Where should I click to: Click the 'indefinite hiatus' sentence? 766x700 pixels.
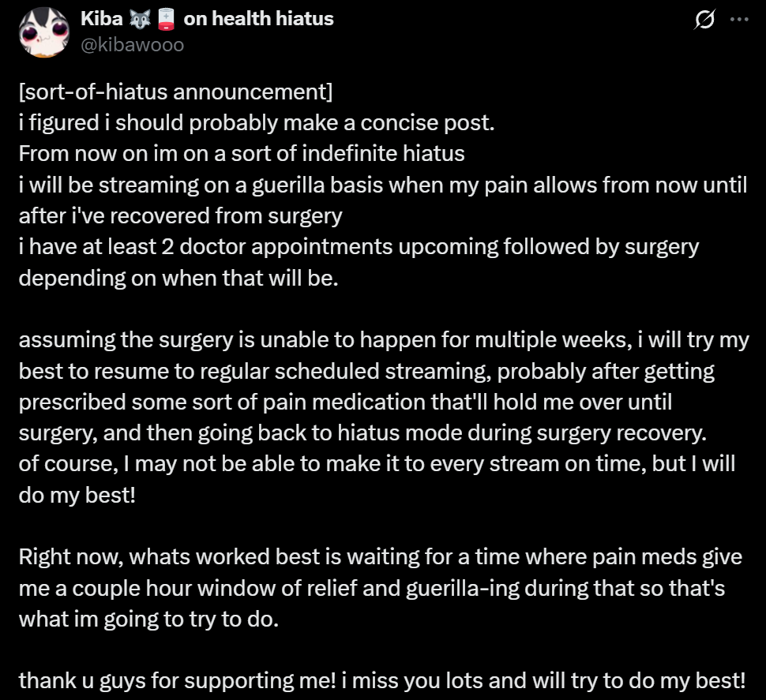[241, 153]
